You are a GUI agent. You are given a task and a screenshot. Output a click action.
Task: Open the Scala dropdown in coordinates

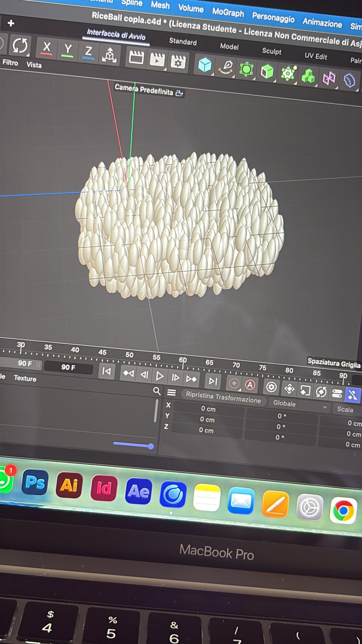(348, 410)
